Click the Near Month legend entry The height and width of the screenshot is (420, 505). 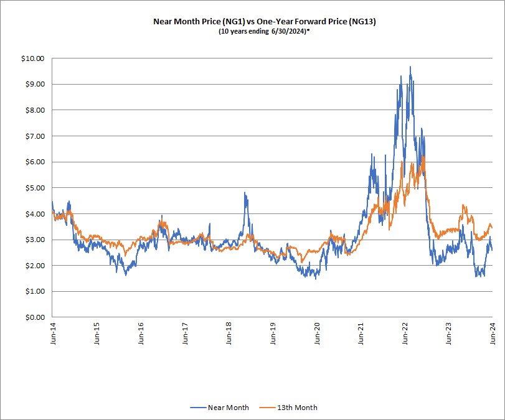pyautogui.click(x=219, y=408)
